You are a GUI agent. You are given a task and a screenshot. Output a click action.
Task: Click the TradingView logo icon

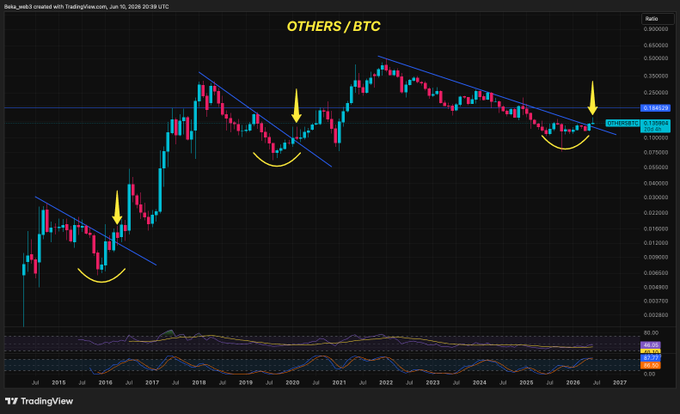coord(11,401)
